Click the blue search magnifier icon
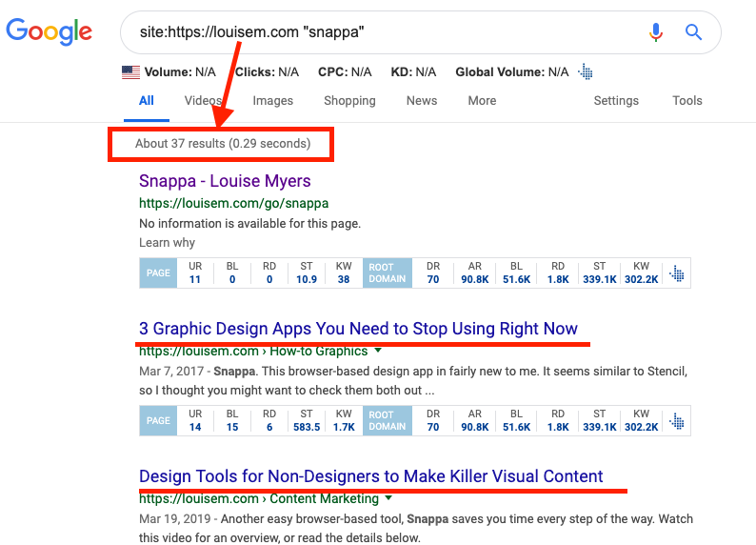Image resolution: width=756 pixels, height=545 pixels. [x=693, y=32]
